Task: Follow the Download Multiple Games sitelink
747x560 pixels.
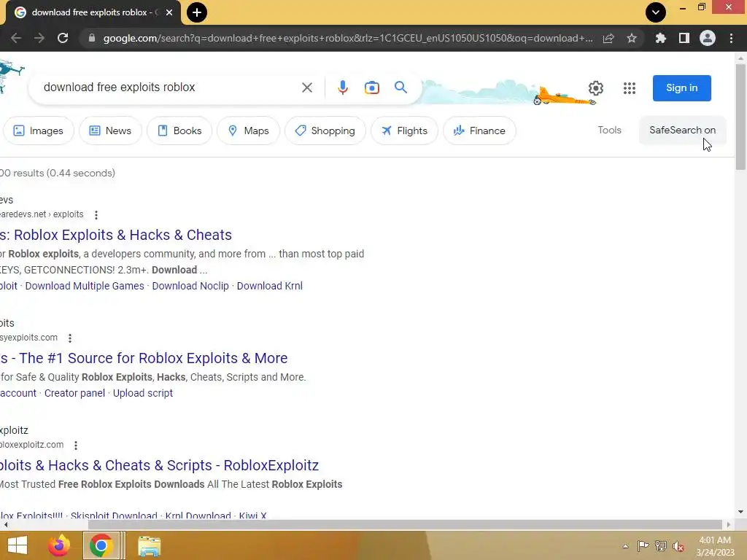Action: pos(85,286)
